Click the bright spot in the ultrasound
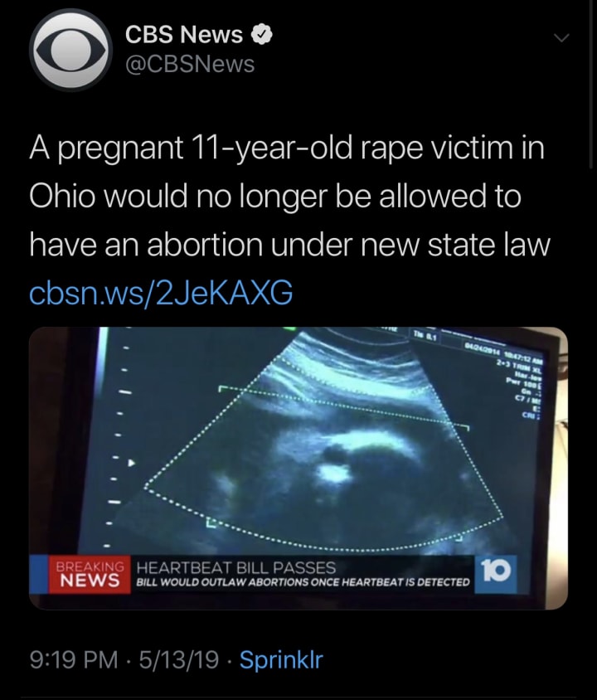Viewport: 597px width, 700px height. click(334, 472)
